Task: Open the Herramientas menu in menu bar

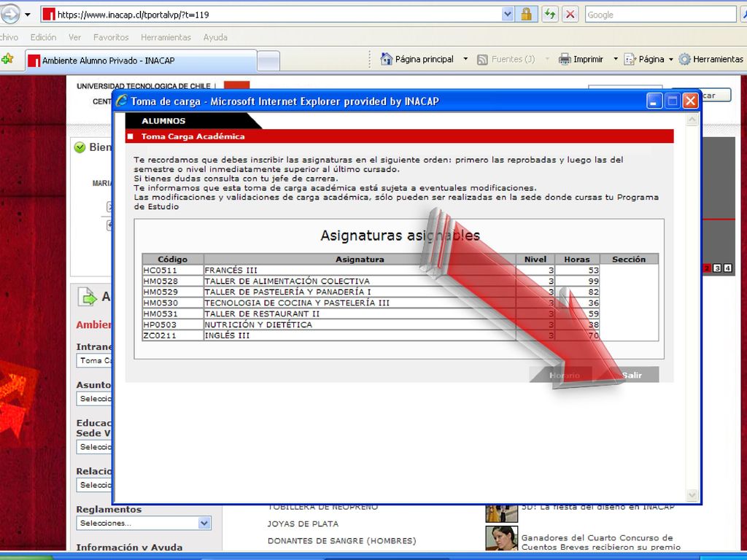Action: 166,37
